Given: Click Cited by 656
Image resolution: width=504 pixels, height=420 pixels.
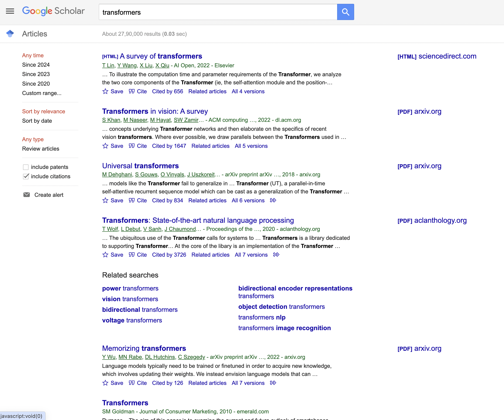Looking at the screenshot, I should pyautogui.click(x=168, y=92).
